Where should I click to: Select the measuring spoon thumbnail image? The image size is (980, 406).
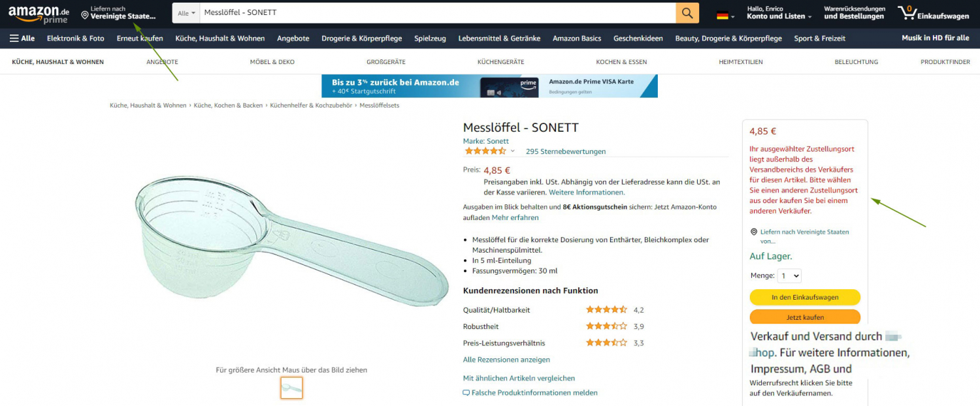point(291,388)
